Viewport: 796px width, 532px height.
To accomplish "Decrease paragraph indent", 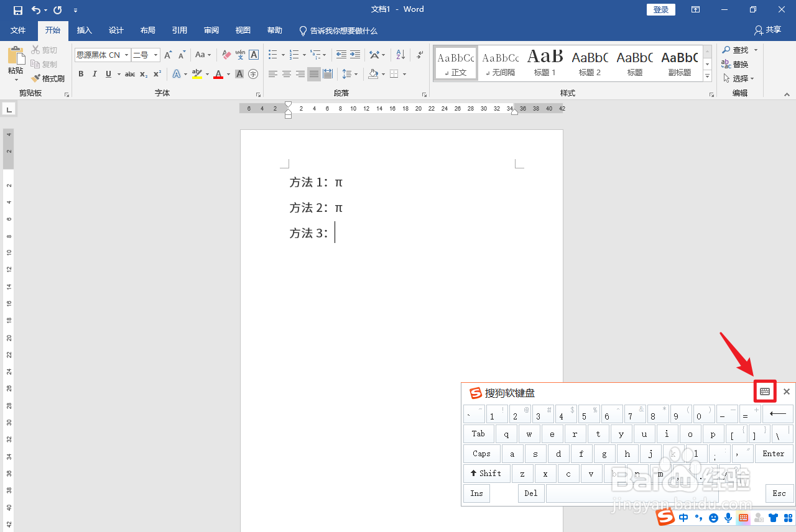I will (x=341, y=55).
